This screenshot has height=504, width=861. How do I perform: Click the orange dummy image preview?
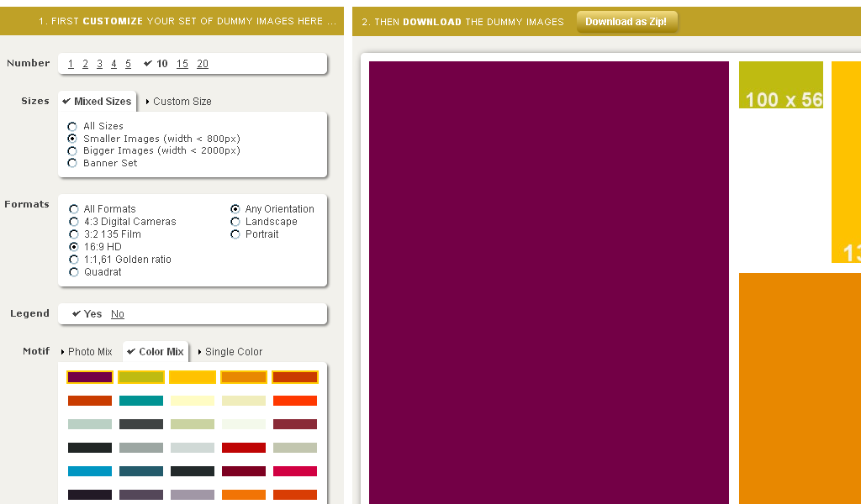coord(800,388)
